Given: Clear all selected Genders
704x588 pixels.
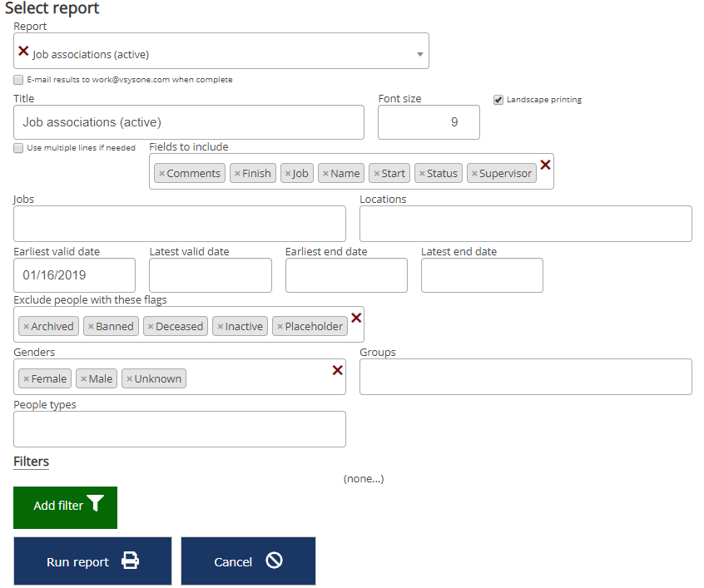Looking at the screenshot, I should pos(338,370).
